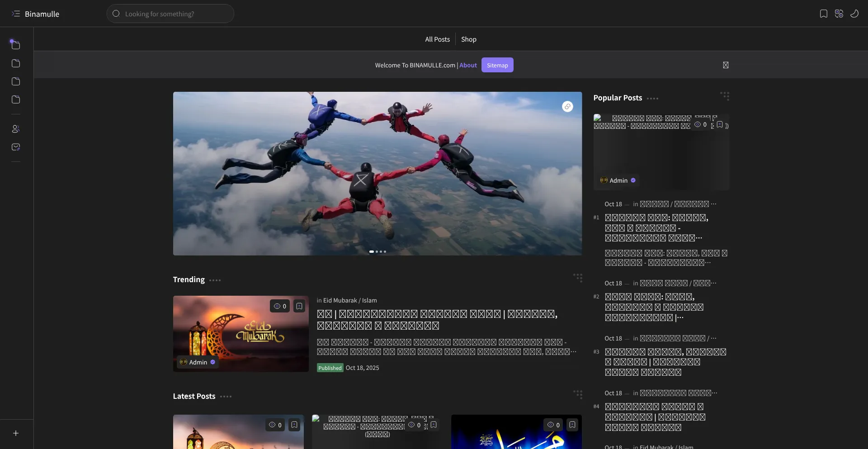Click view count on popular post card

click(700, 124)
